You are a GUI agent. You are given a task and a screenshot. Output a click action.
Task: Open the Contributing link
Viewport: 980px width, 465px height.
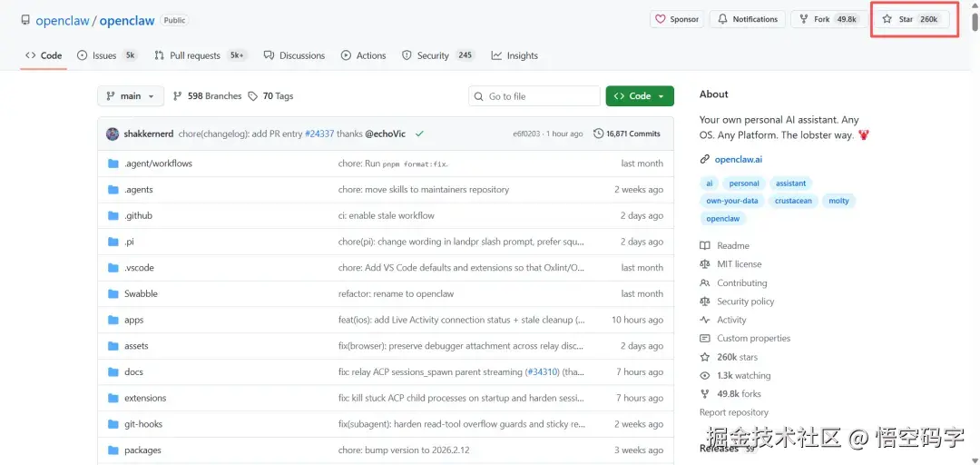(x=742, y=282)
